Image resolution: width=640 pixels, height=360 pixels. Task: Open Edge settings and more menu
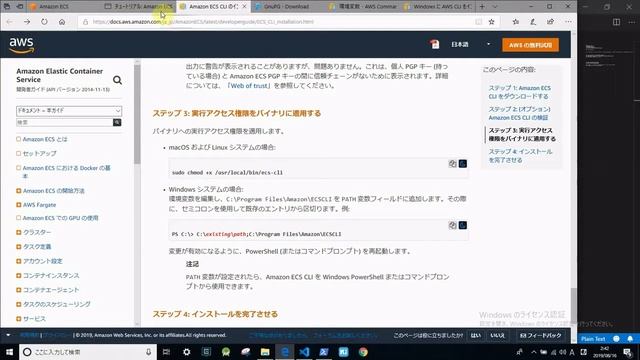(568, 22)
